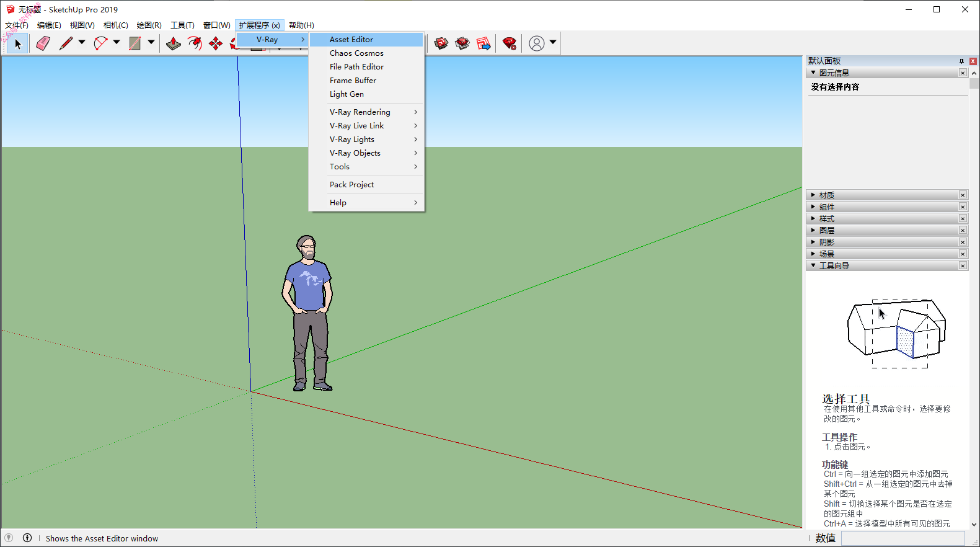
Task: Select the Move tool
Action: coord(216,43)
